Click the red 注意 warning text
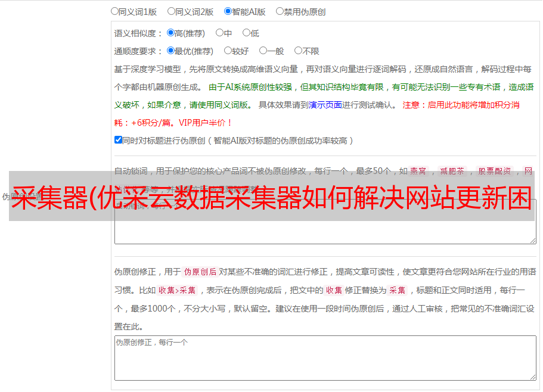Image resolution: width=543 pixels, height=392 pixels. [317, 114]
